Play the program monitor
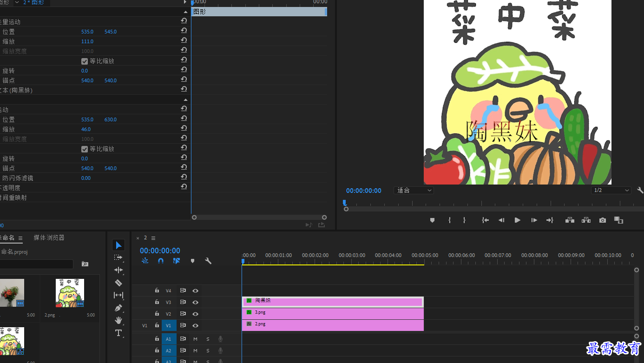Screen dimensions: 644x363 [x=517, y=220]
